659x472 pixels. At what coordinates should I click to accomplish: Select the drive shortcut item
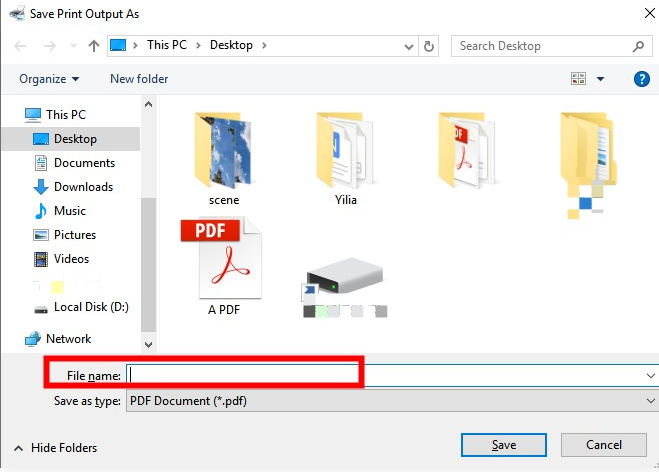pyautogui.click(x=345, y=287)
